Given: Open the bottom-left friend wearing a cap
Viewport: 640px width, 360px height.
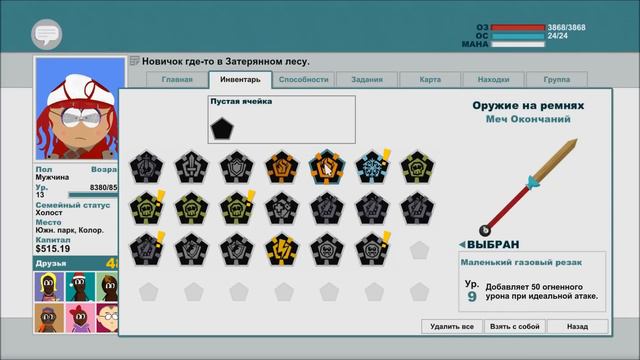Looking at the screenshot, I should pos(49,318).
